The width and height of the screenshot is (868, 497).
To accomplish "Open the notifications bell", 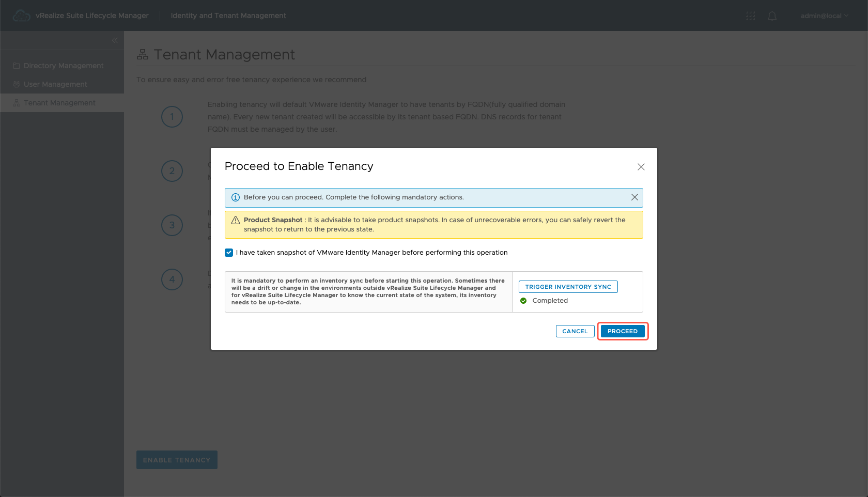I will click(x=772, y=16).
